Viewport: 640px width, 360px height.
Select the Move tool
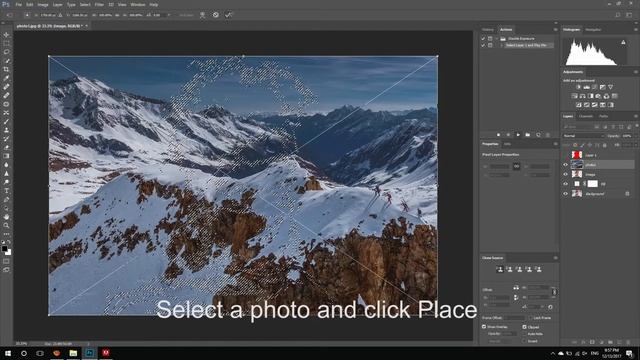pos(6,35)
